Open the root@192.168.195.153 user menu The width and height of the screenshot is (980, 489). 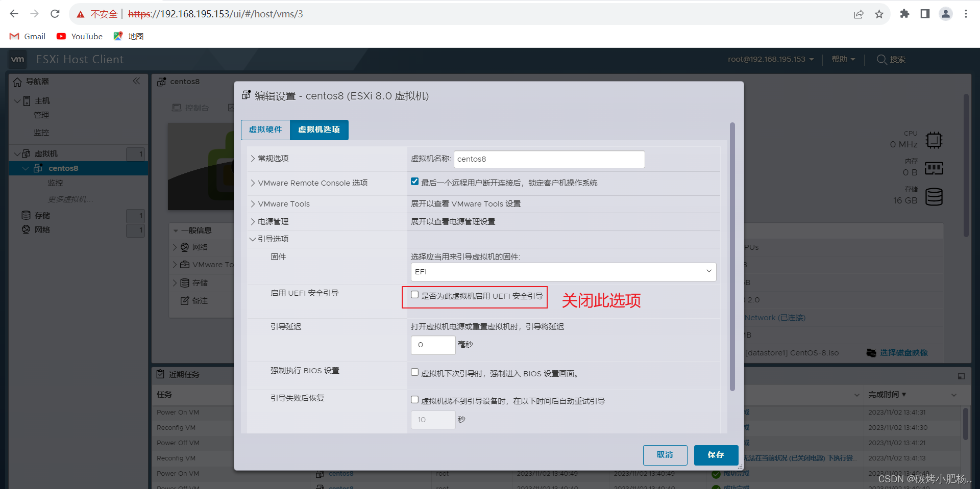coord(771,59)
